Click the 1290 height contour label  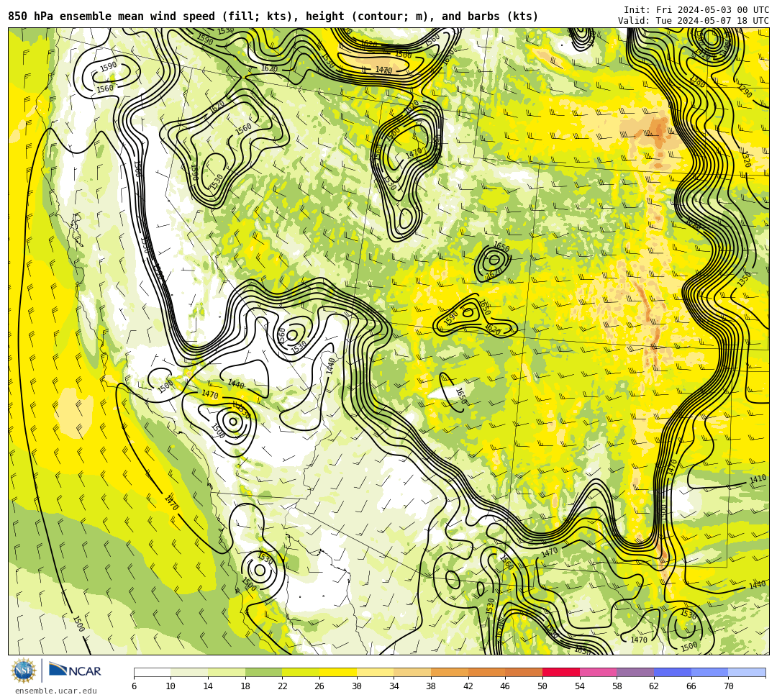[745, 91]
